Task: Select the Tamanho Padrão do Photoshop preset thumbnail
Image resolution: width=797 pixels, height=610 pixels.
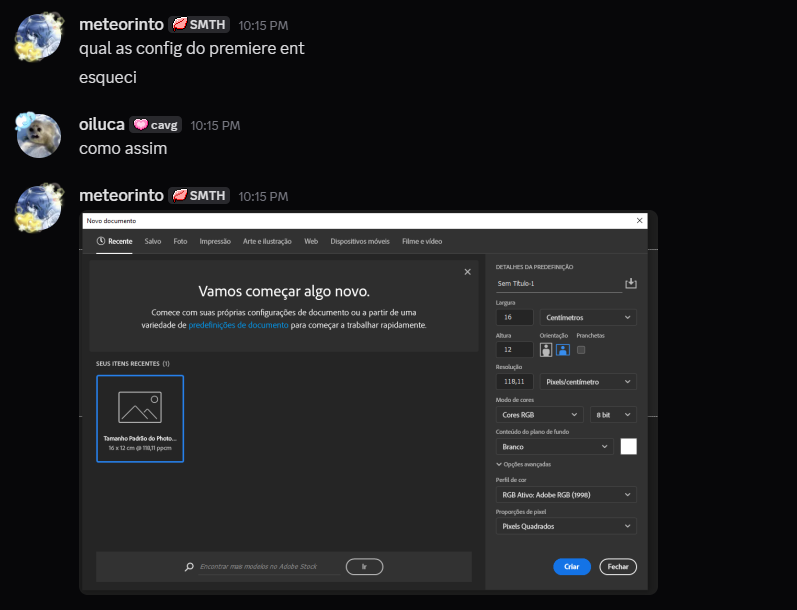Action: (140, 418)
